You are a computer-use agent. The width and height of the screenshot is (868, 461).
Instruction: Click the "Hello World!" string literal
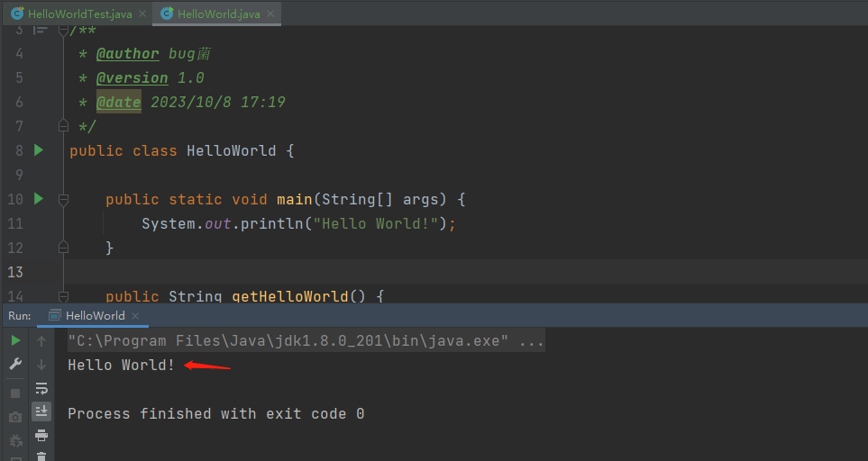click(x=376, y=224)
